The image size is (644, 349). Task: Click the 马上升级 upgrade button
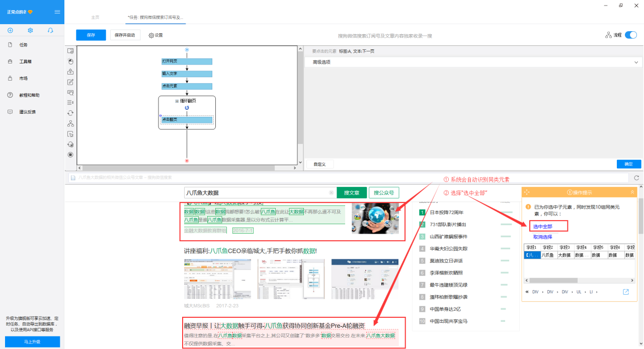click(x=32, y=342)
